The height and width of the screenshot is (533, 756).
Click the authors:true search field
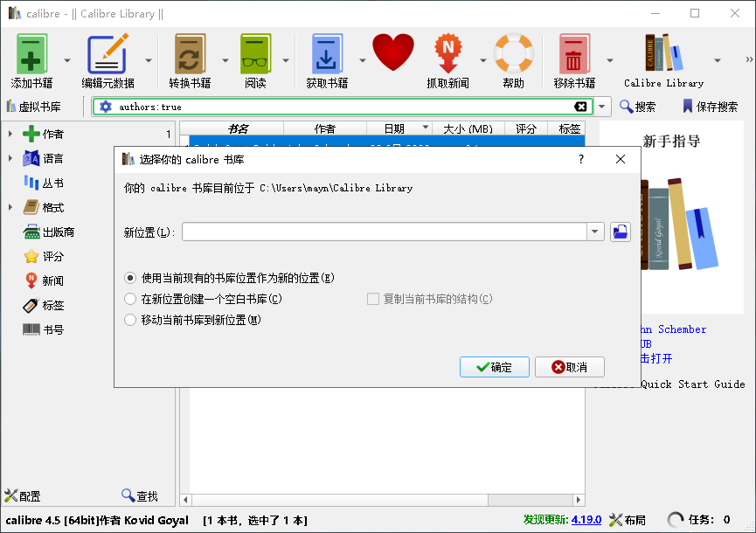coord(343,107)
